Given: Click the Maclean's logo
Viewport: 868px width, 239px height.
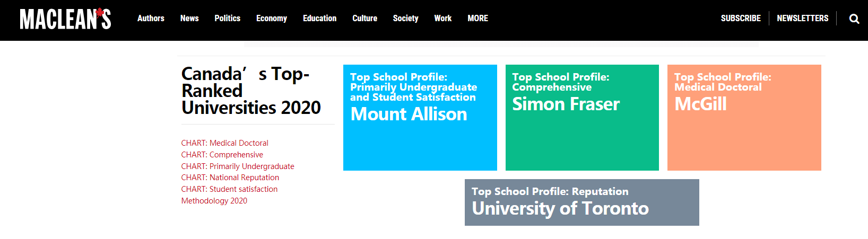Looking at the screenshot, I should [x=65, y=19].
